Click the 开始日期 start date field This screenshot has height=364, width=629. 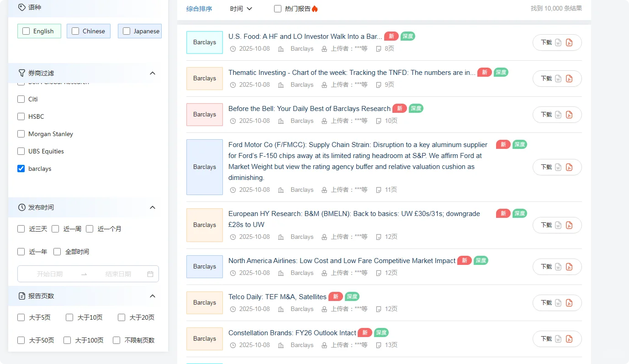[x=50, y=274]
